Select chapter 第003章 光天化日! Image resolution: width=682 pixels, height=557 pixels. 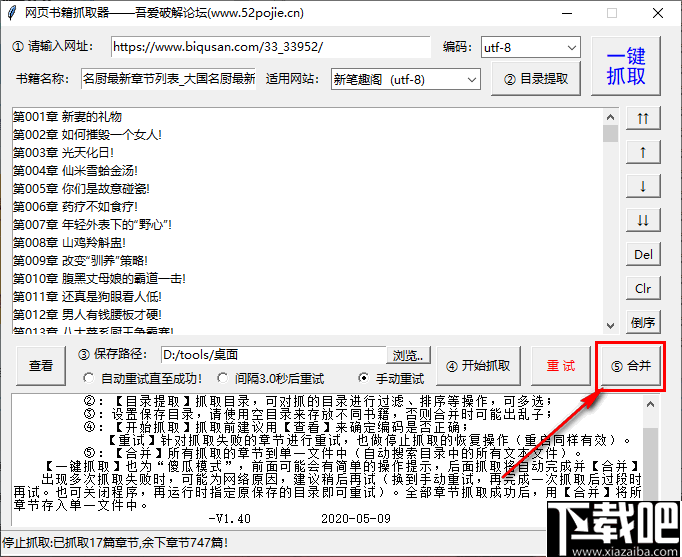(64, 153)
